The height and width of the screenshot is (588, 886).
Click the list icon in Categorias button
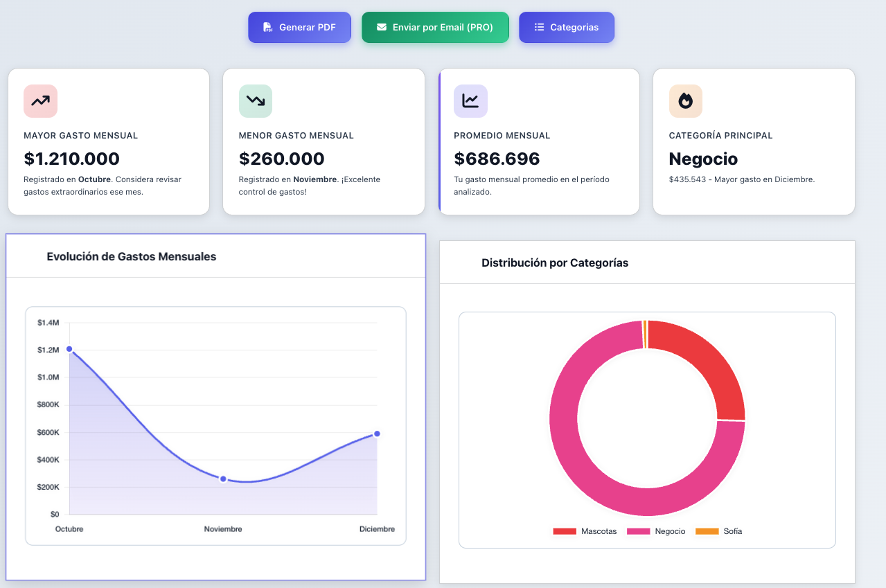539,28
